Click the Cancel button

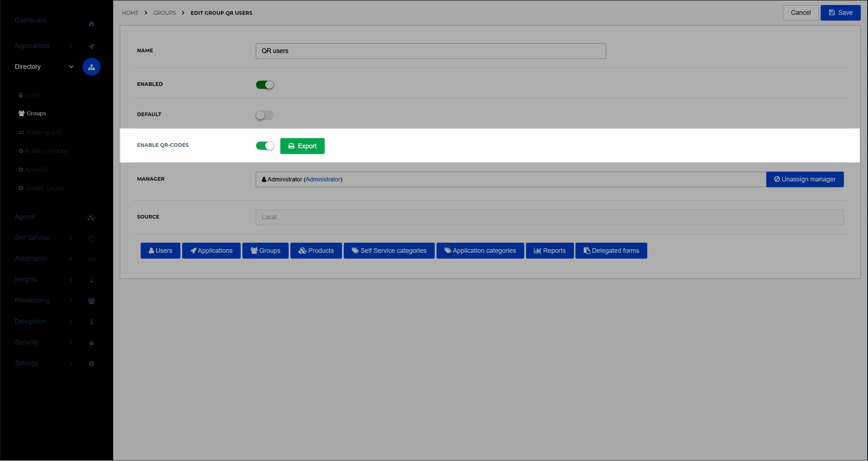[x=801, y=13]
